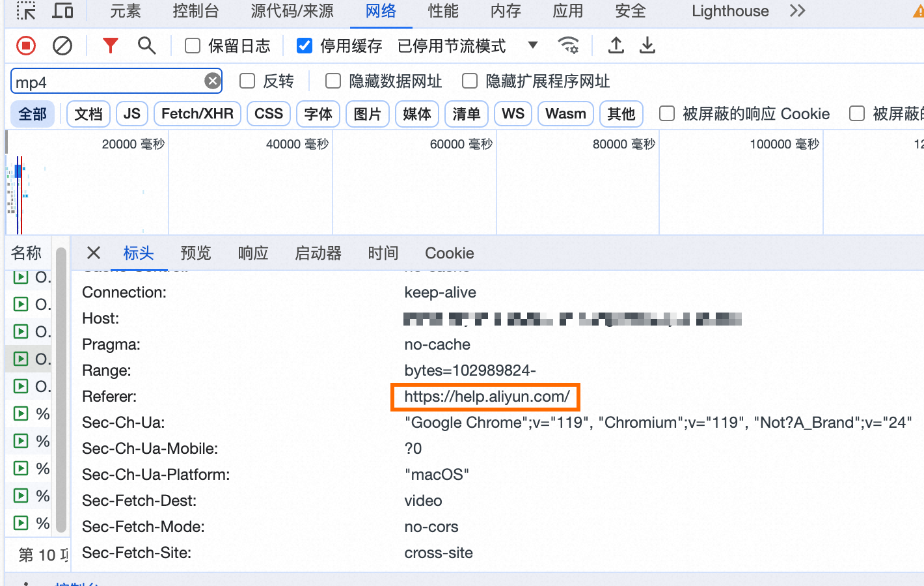Open the 源代码/来源 tab
Viewport: 924px width, 586px height.
[x=292, y=11]
